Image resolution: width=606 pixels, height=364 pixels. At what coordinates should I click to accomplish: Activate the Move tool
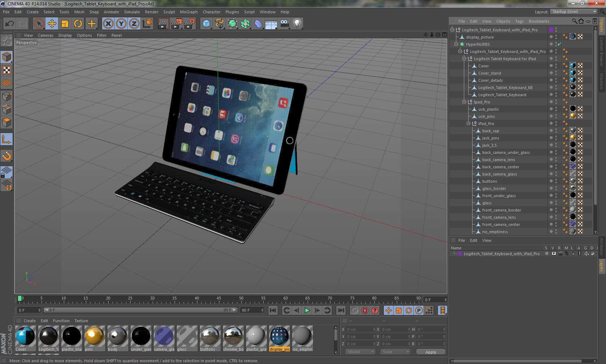coord(52,24)
